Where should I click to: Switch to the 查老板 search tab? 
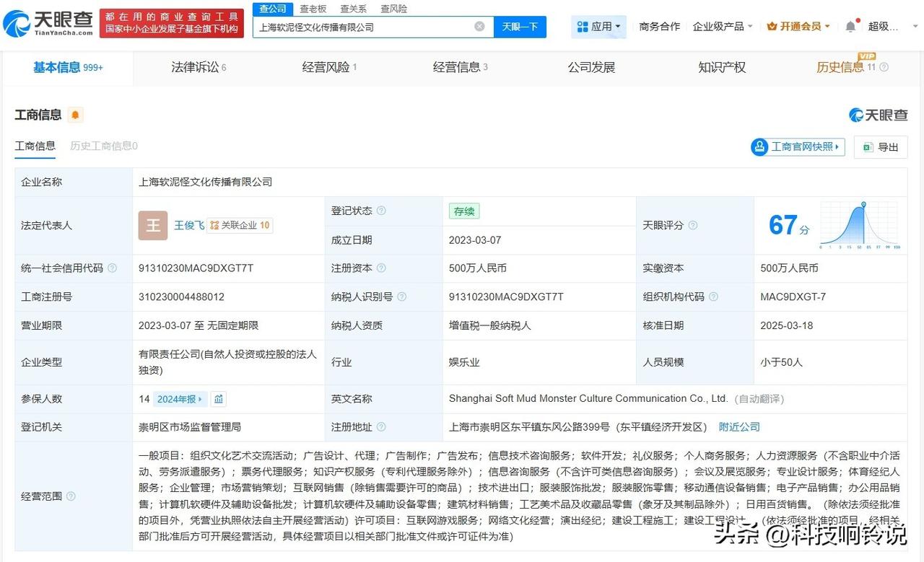[313, 9]
